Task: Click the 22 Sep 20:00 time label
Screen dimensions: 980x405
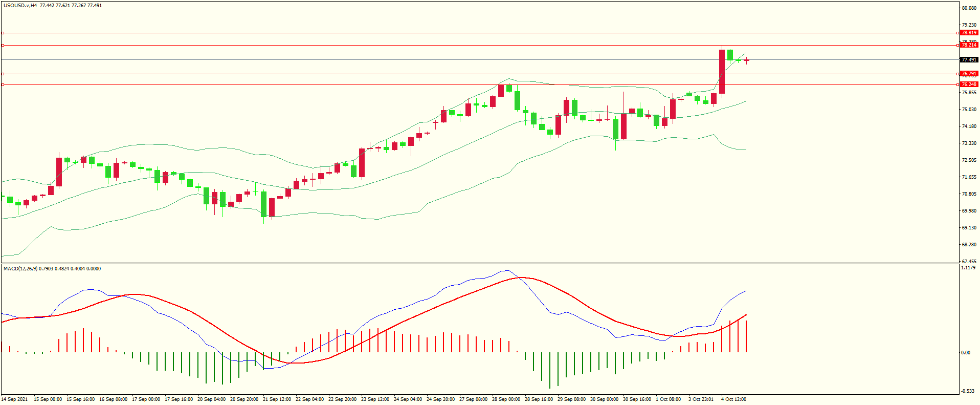Action: coord(343,399)
